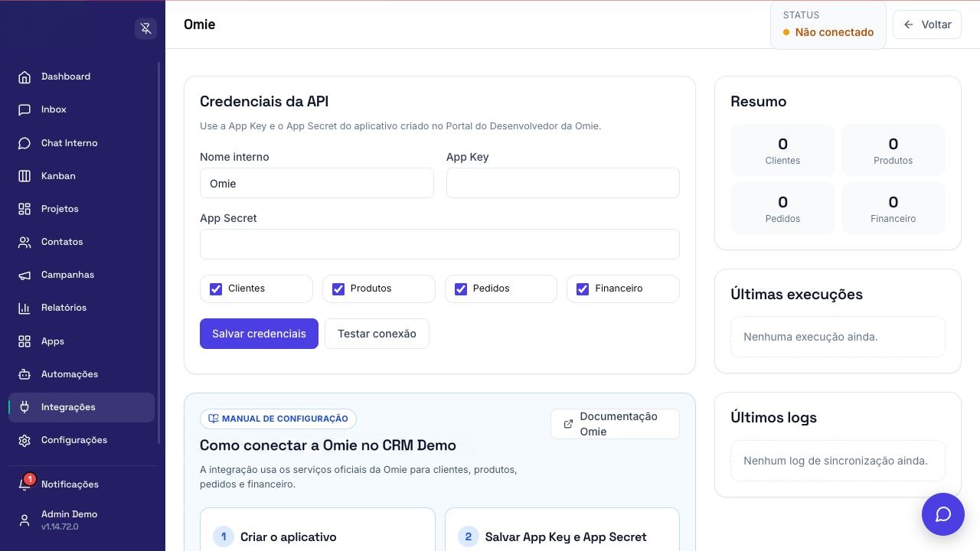Viewport: 980px width, 551px height.
Task: Click the Automações robot icon
Action: click(x=24, y=374)
